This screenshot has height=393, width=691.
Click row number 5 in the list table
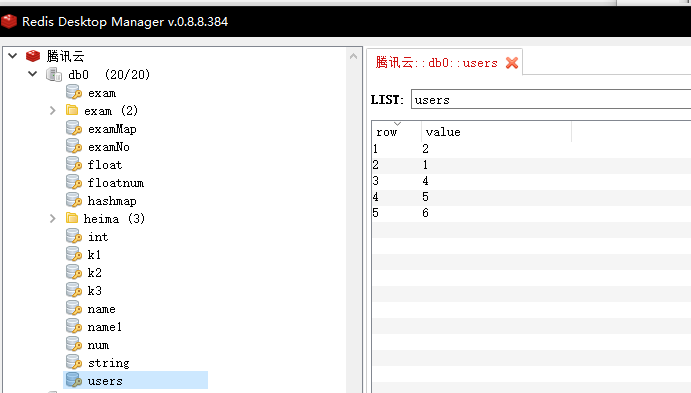tap(375, 213)
